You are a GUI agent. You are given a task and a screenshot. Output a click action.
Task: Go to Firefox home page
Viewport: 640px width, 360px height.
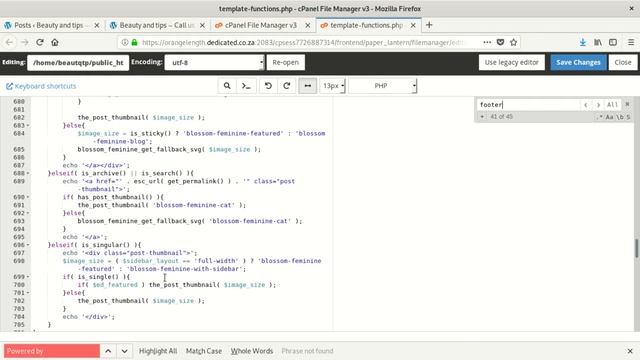click(x=55, y=42)
